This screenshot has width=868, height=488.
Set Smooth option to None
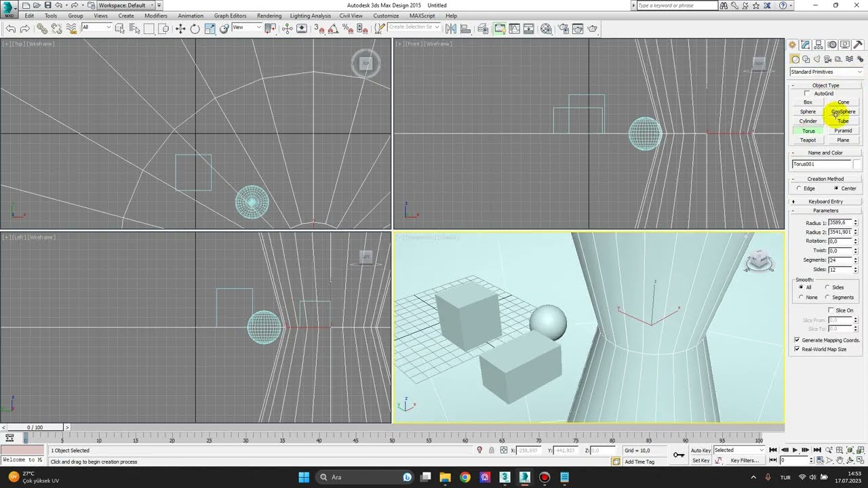click(801, 298)
